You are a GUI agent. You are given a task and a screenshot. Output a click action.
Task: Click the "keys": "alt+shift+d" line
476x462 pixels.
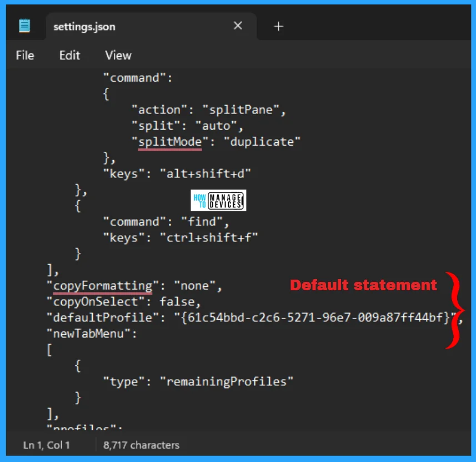[x=177, y=174]
